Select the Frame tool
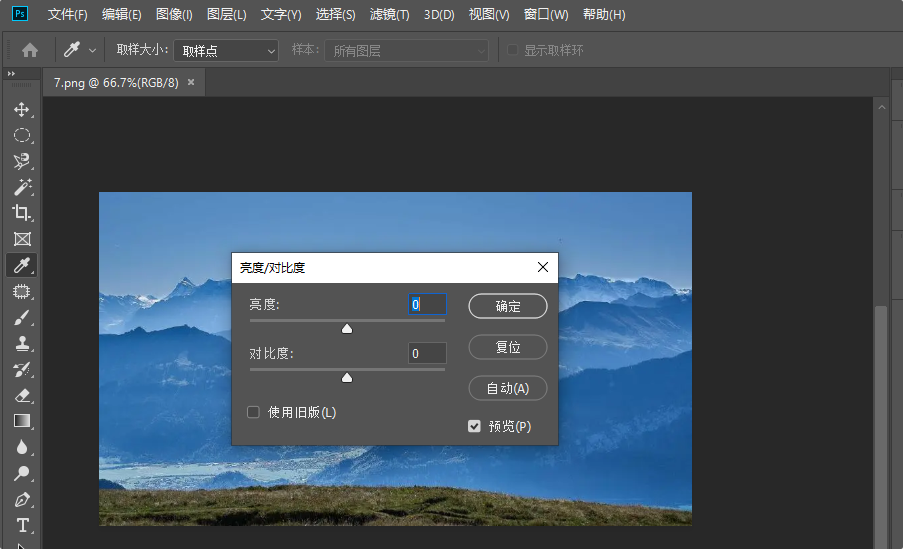The width and height of the screenshot is (903, 549). click(22, 239)
